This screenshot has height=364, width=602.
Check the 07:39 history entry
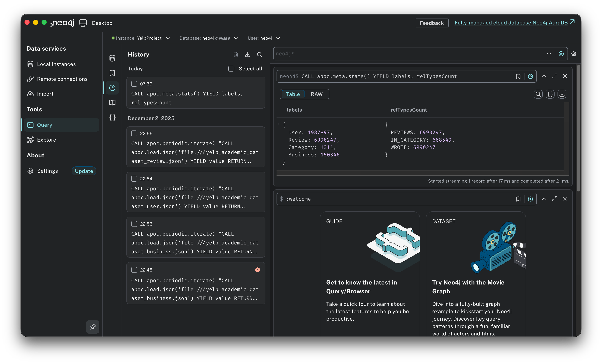click(134, 84)
